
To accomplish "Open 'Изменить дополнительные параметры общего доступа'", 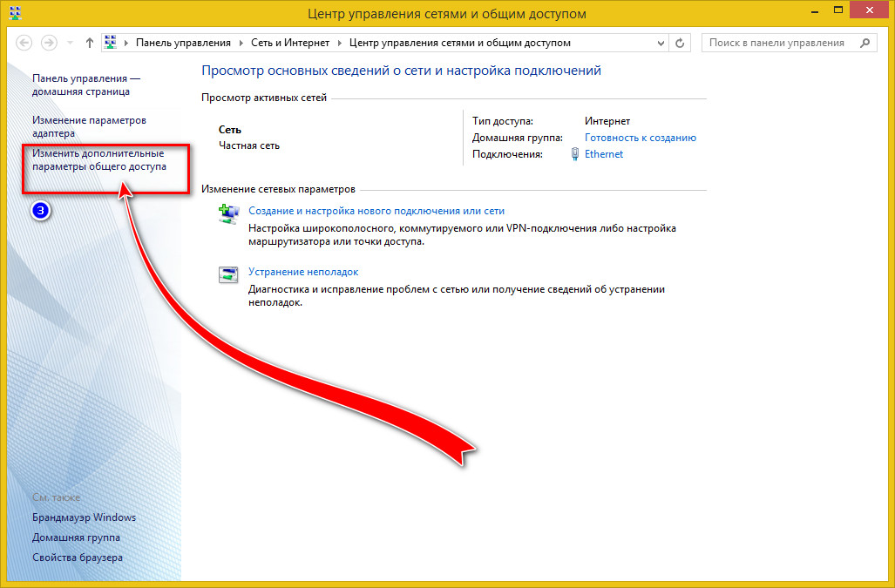I will click(x=99, y=159).
